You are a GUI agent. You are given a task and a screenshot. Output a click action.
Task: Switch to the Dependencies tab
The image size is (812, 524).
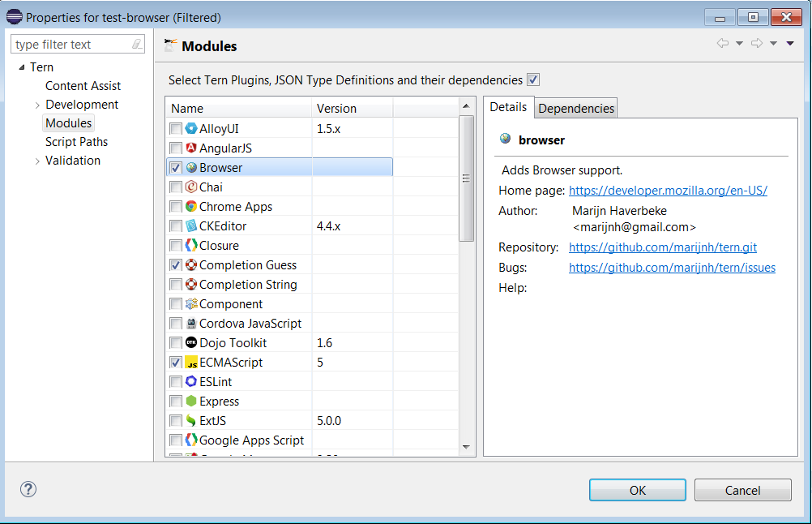point(576,109)
